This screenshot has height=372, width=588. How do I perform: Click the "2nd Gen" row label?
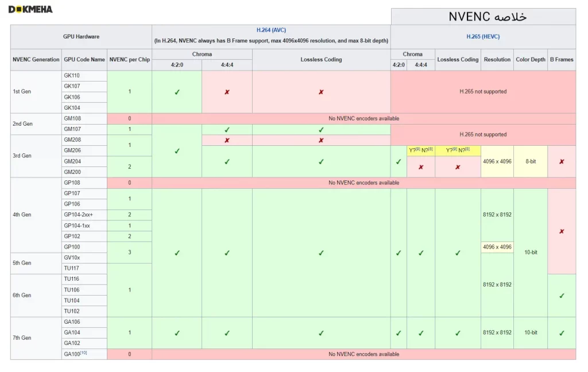point(22,124)
